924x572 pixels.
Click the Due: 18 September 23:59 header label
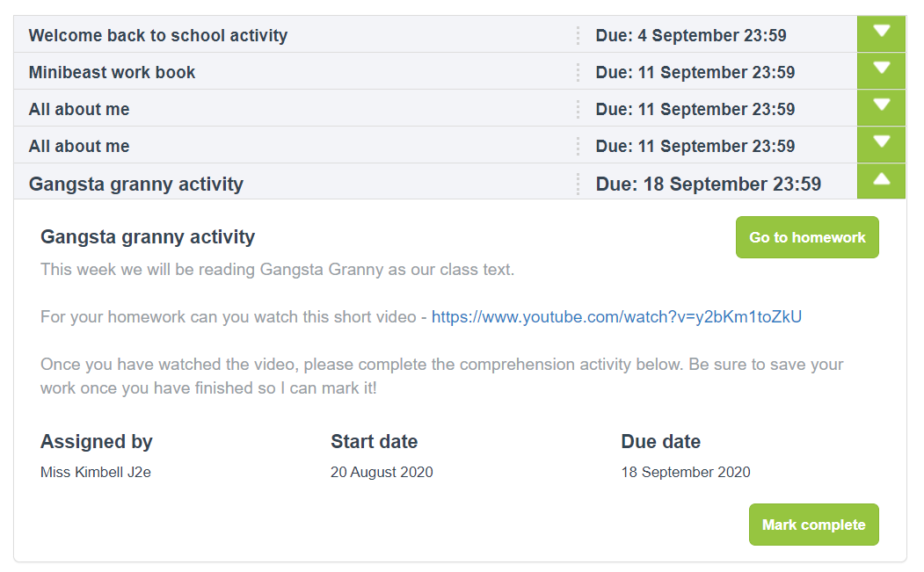tap(709, 185)
